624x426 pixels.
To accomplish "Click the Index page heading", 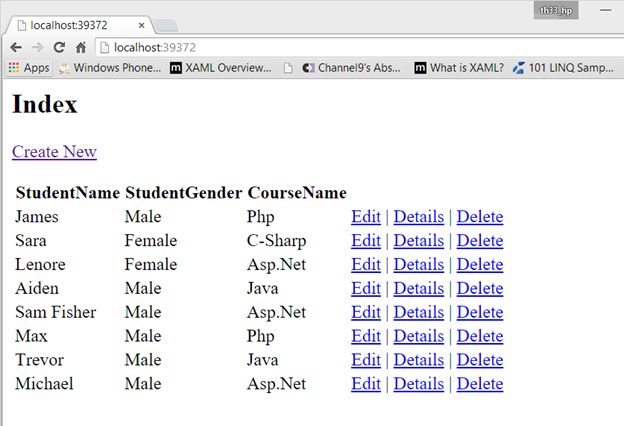I will coord(45,105).
